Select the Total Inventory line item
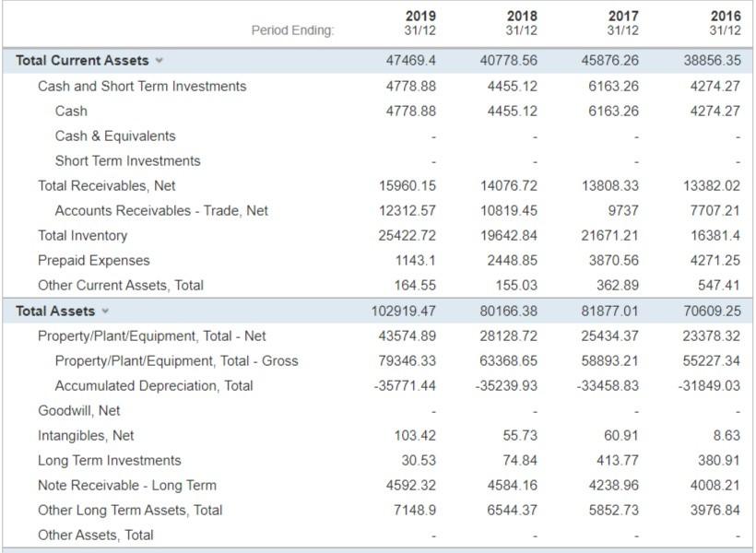 pyautogui.click(x=83, y=235)
